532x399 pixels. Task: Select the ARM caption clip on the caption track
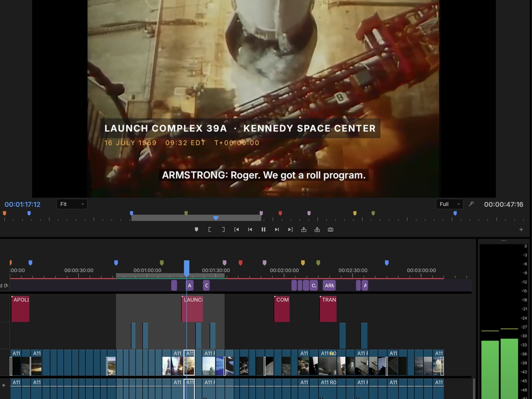(x=329, y=285)
